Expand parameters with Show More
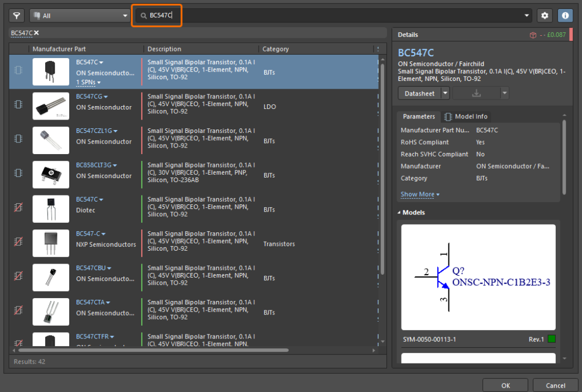The height and width of the screenshot is (392, 582). (x=420, y=194)
